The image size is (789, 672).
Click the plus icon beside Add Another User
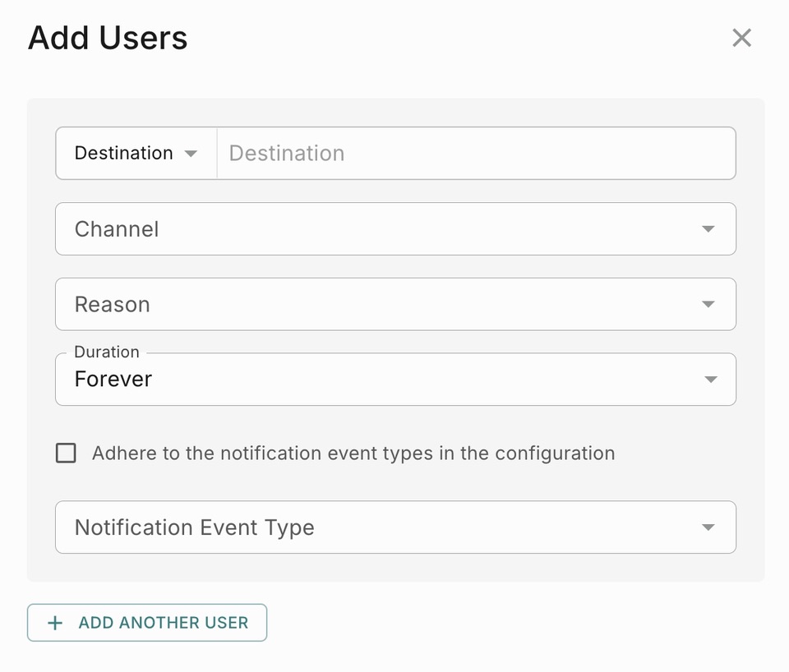(x=55, y=623)
